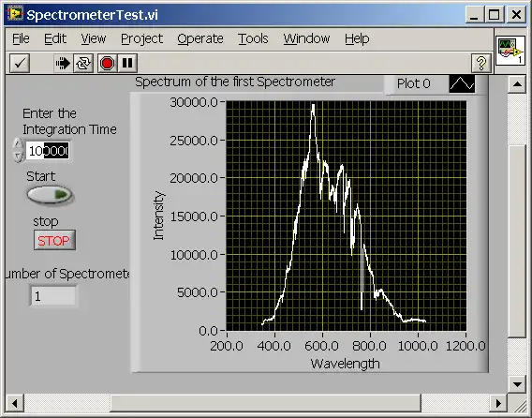Click the 1200.0 x-axis scale label
The image size is (532, 418).
[x=465, y=346]
